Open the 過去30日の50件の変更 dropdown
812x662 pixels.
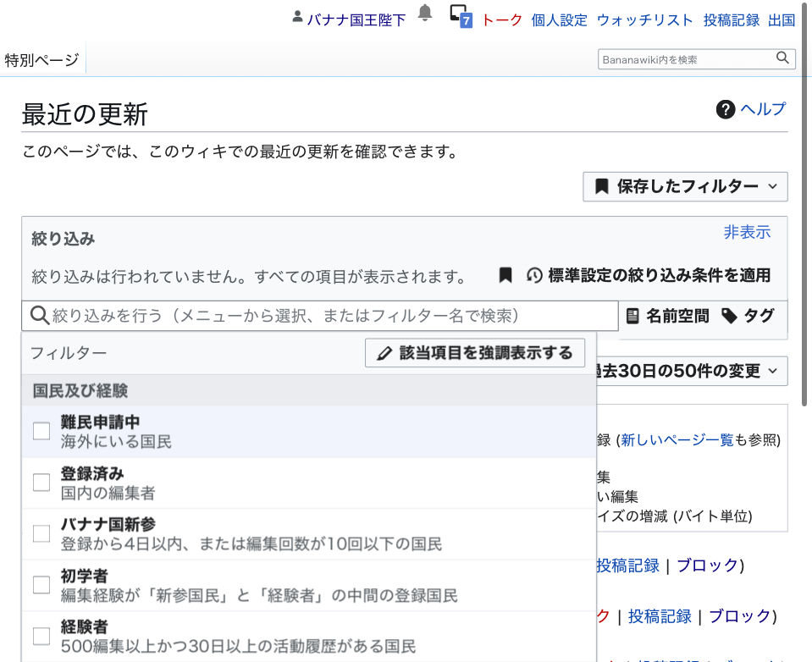pos(692,371)
